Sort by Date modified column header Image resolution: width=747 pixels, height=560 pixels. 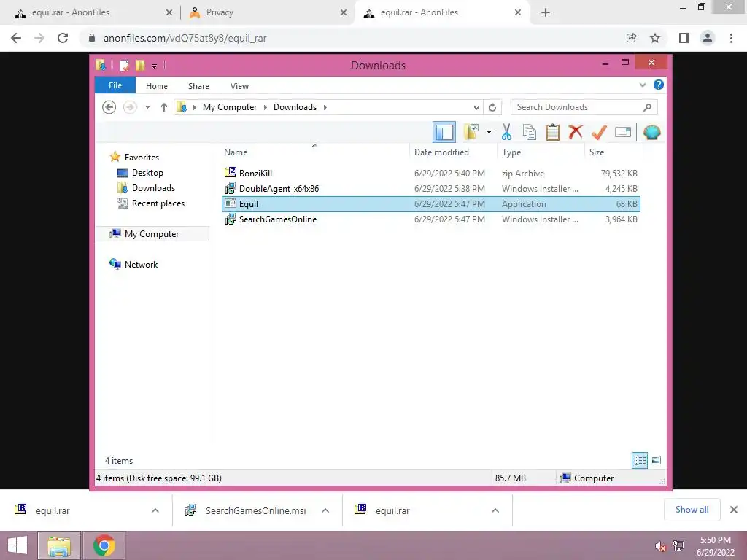452,152
